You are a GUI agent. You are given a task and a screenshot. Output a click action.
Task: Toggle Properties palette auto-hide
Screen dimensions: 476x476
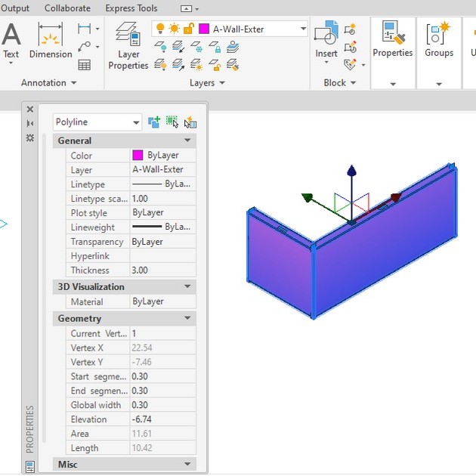point(29,123)
